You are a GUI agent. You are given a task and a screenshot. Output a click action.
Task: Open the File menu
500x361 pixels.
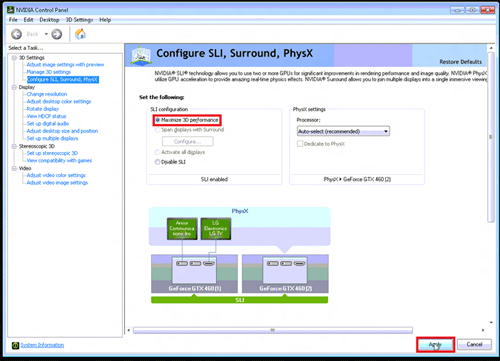coord(13,20)
